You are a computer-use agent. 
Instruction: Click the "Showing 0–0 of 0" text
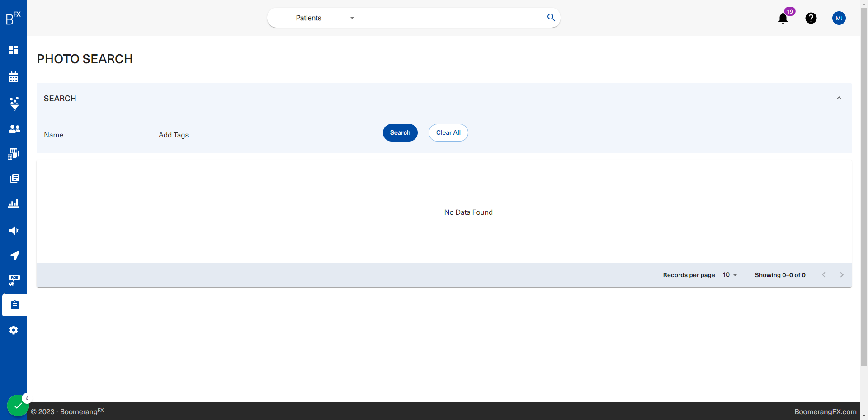point(780,275)
